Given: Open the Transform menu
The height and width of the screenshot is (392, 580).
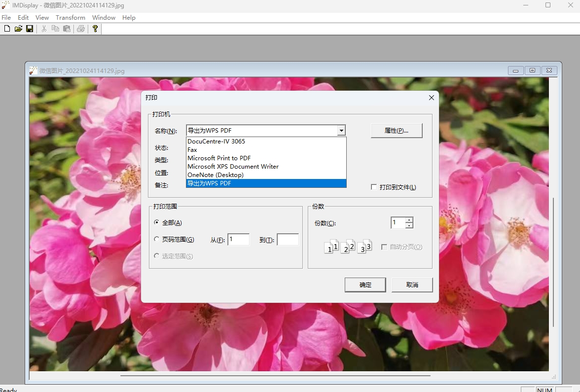Looking at the screenshot, I should coord(70,17).
